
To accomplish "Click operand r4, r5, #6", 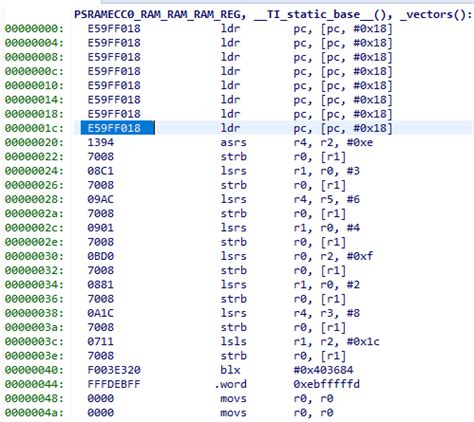I will coord(327,199).
